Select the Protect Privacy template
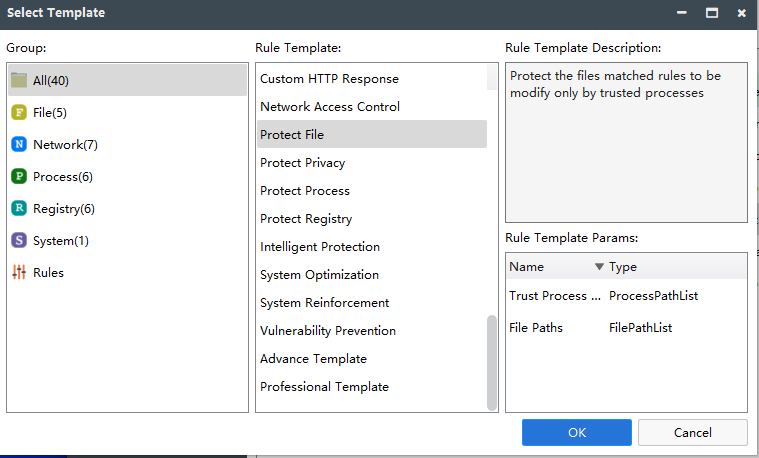 point(302,163)
